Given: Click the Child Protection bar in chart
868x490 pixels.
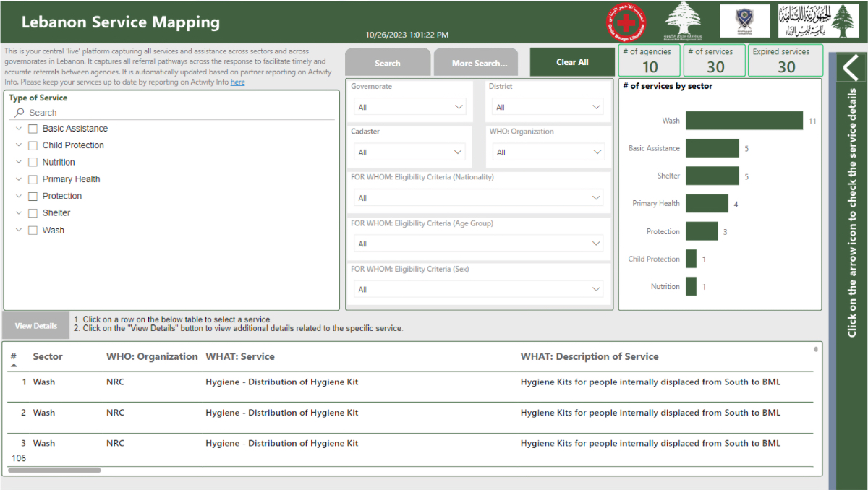Looking at the screenshot, I should click(x=691, y=259).
